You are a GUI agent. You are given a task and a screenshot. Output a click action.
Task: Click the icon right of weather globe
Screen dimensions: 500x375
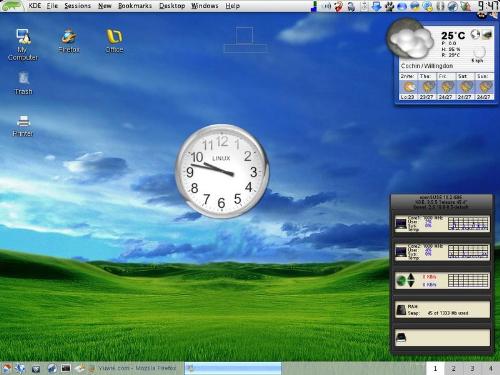[x=487, y=34]
